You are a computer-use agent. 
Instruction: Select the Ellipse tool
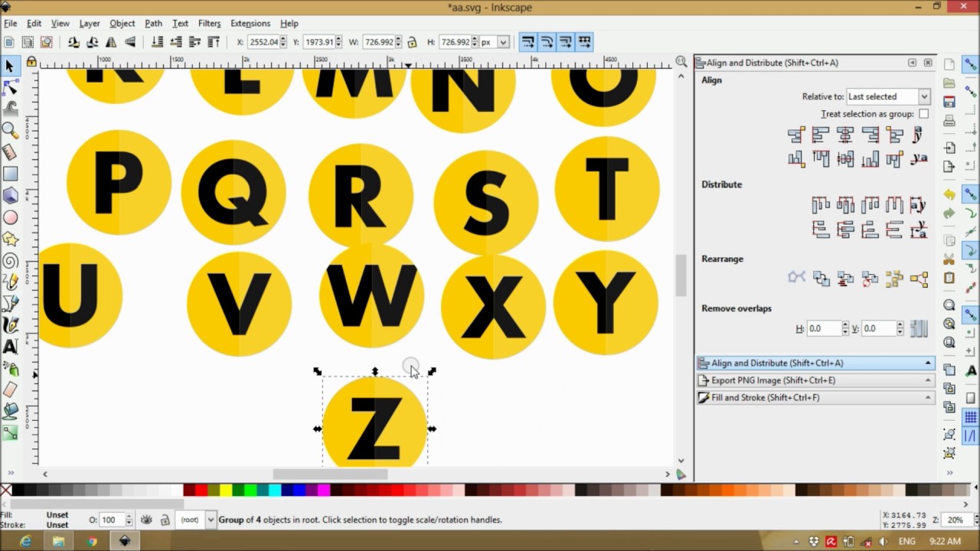pyautogui.click(x=10, y=217)
